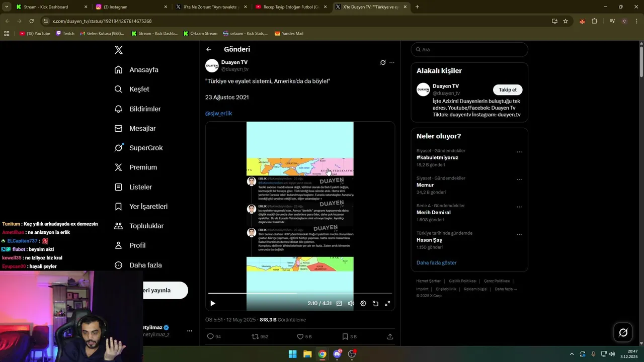Follow Duayen TV with Takip et
The image size is (644, 362).
[x=508, y=89]
